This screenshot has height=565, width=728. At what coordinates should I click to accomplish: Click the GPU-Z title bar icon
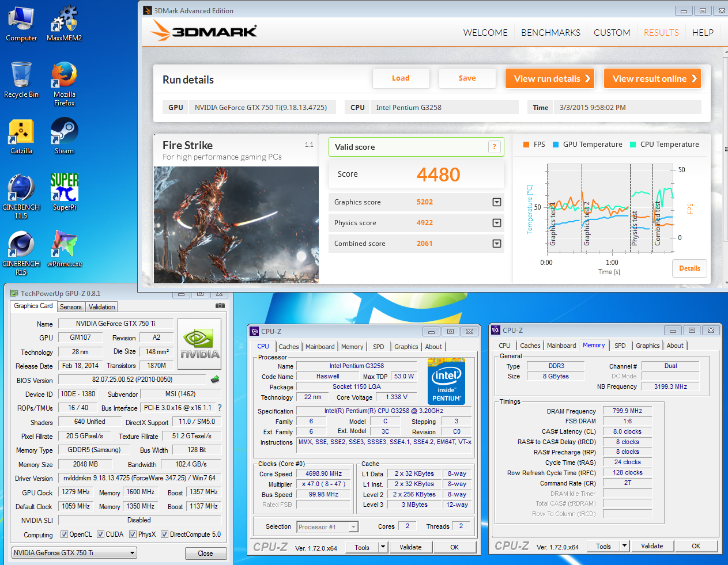(x=14, y=294)
